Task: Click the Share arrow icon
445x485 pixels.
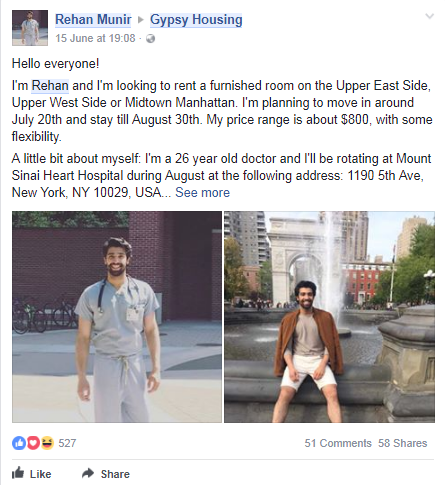Action: 88,473
